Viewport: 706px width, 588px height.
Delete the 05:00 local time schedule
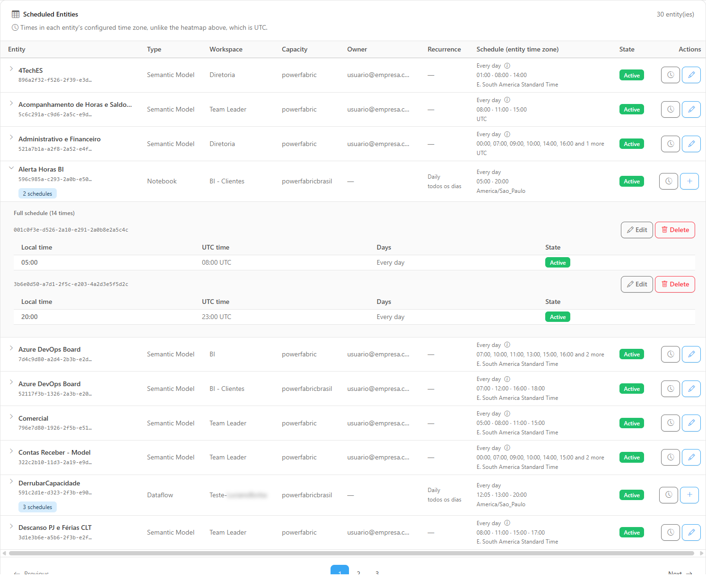675,230
